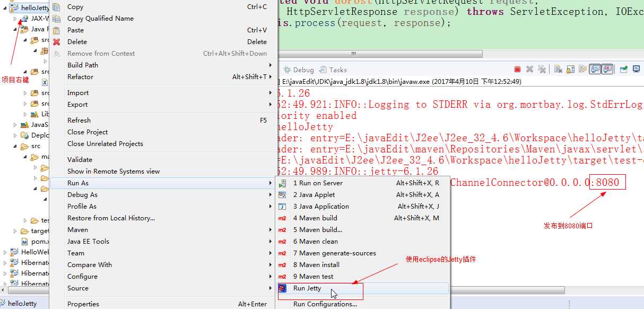Viewport: 644px width, 309px height.
Task: Open the Profile As submenu
Action: [163, 207]
